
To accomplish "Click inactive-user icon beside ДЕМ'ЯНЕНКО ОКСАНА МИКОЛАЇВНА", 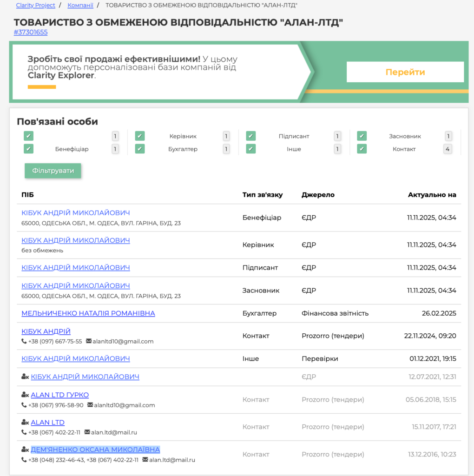I will (x=25, y=450).
